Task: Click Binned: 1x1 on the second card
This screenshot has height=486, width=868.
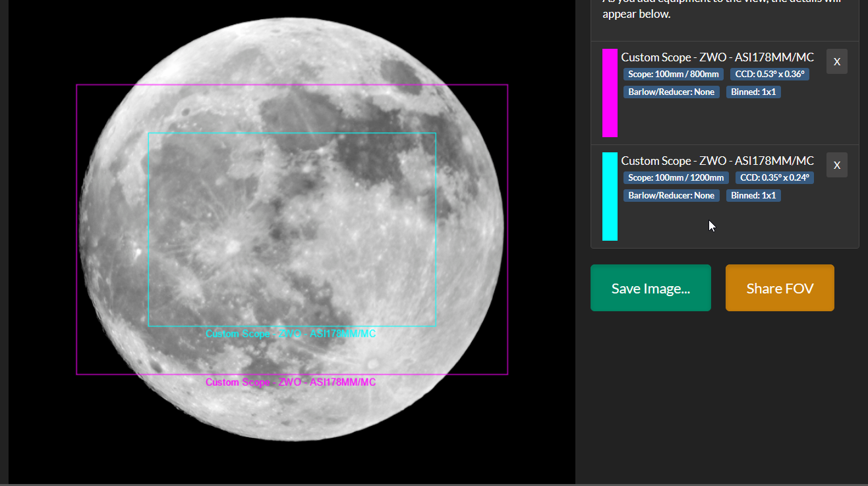Action: click(753, 195)
